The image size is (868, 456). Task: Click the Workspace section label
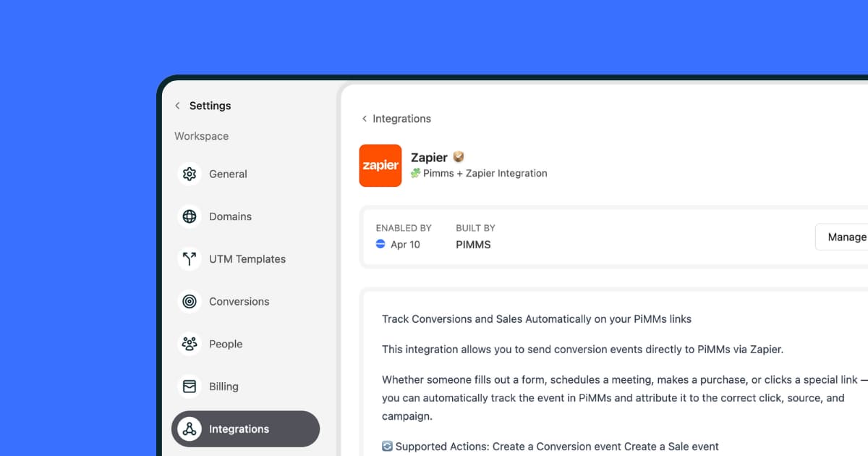[x=200, y=136]
